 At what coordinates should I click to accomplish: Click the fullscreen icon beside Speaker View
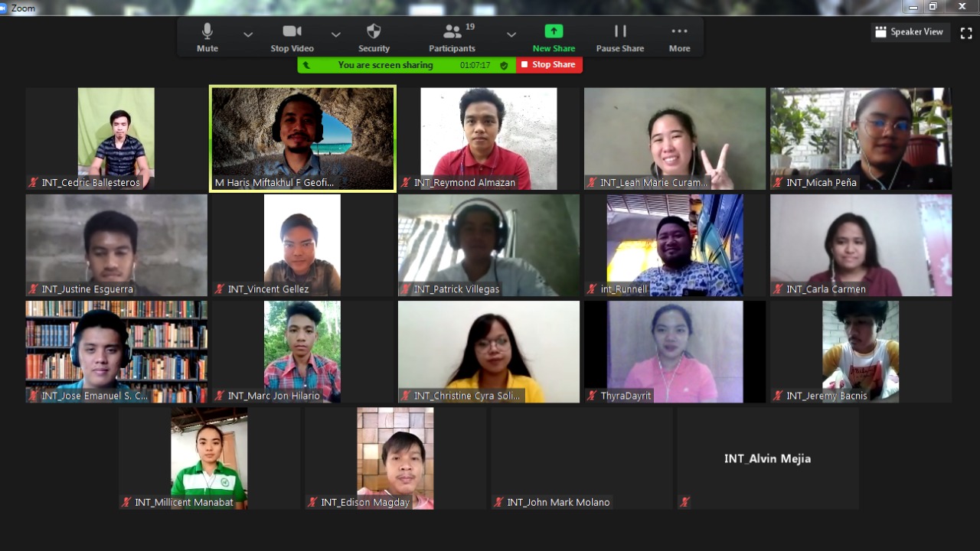pyautogui.click(x=965, y=33)
